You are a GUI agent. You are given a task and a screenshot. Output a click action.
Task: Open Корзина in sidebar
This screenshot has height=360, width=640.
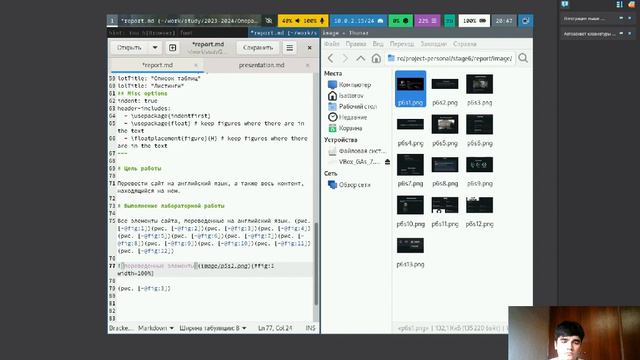[x=345, y=128]
